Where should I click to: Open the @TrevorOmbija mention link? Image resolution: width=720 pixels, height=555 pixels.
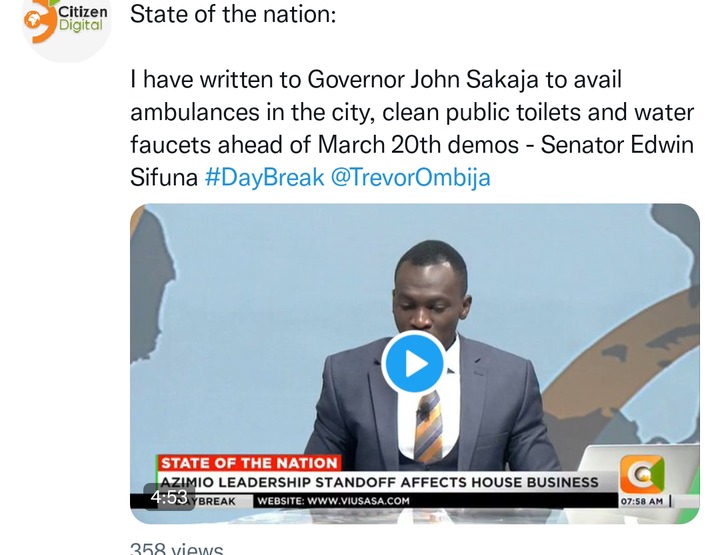coord(410,177)
